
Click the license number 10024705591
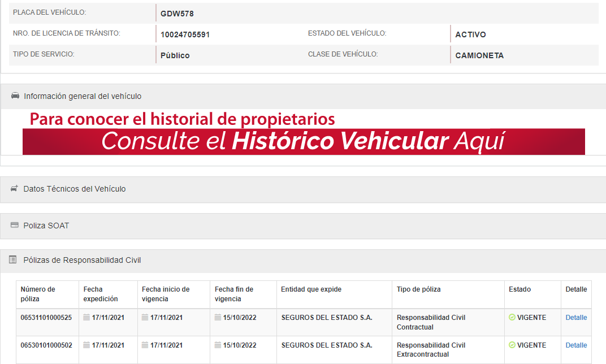click(185, 34)
